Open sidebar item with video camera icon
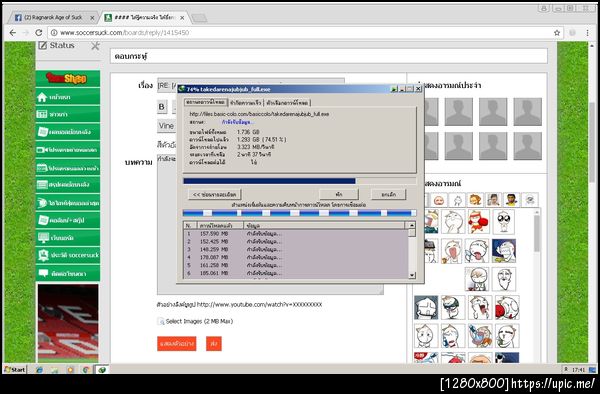The width and height of the screenshot is (600, 394). click(68, 150)
